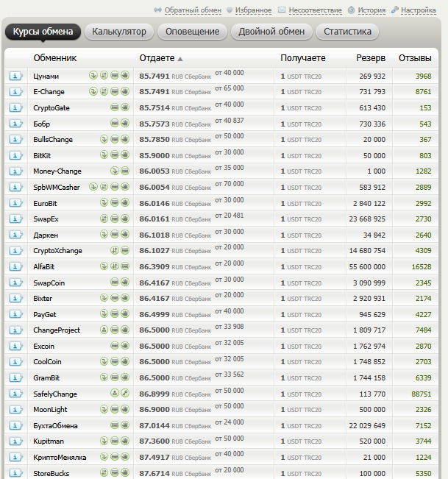
Task: Click two-arrows icon in Цунами row
Action: click(104, 75)
